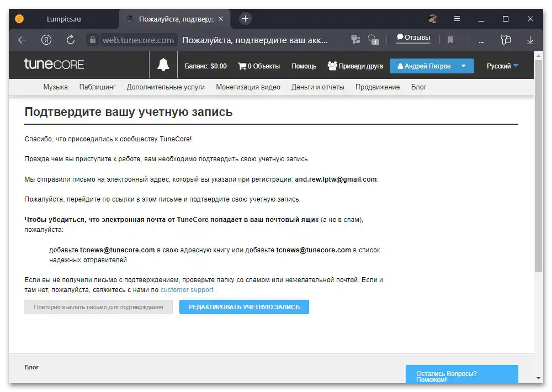Image resolution: width=552 pixels, height=392 pixels.
Task: Open notifications via the bell icon
Action: [163, 65]
